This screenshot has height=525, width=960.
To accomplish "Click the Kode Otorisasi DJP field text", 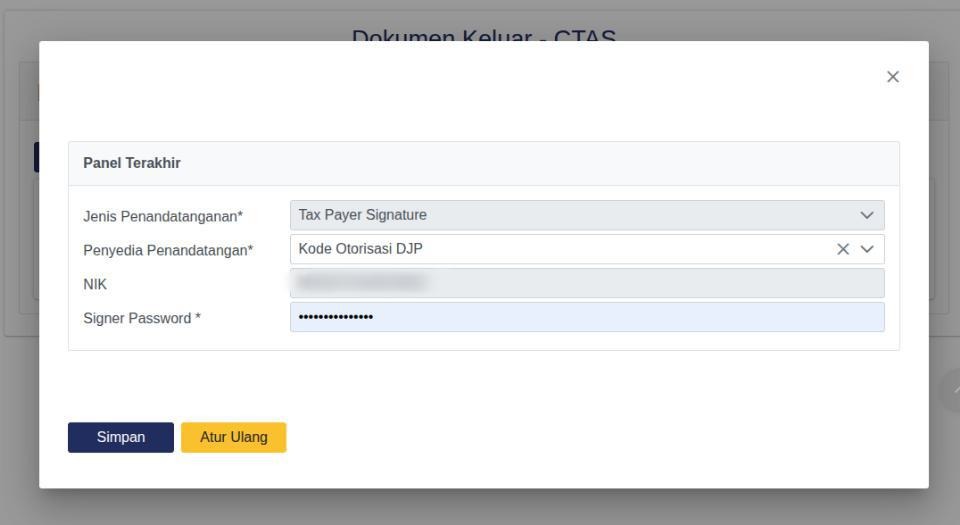I will pyautogui.click(x=361, y=249).
